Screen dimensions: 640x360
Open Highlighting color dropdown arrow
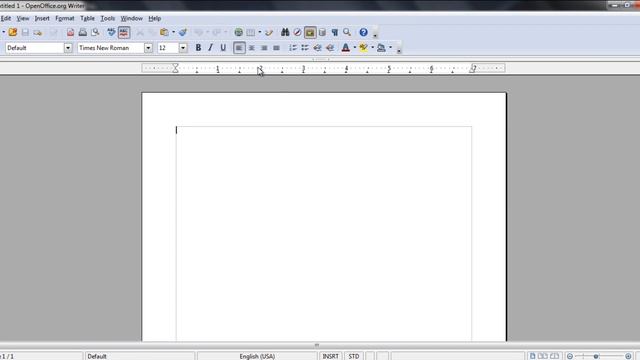click(372, 48)
